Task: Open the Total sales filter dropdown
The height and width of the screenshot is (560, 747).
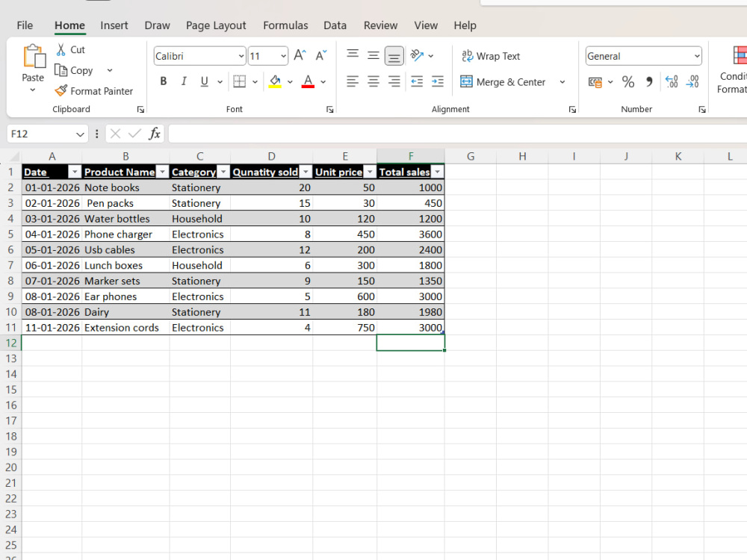Action: tap(437, 172)
